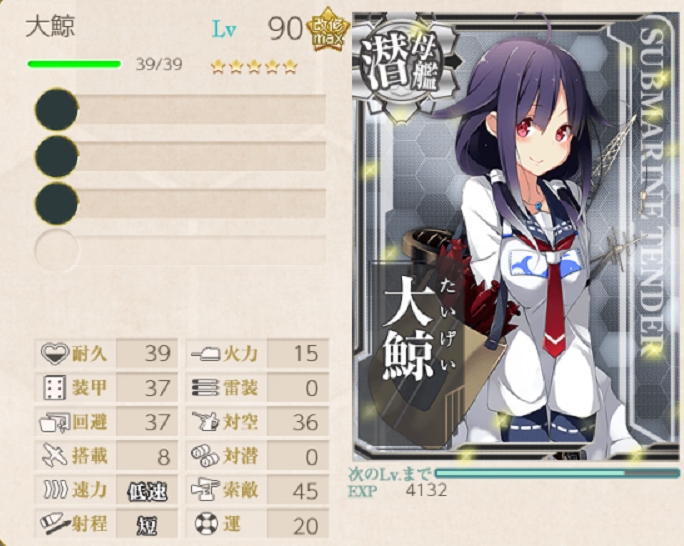Viewport: 684px width, 546px height.
Task: Select the second empty equipment slot
Action: tap(180, 156)
